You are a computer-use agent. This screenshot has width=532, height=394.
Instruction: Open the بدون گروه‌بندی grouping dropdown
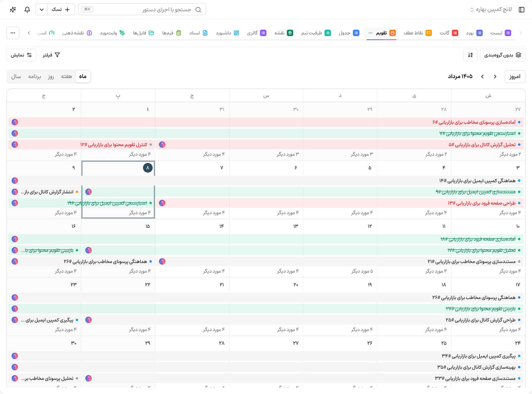(x=502, y=55)
